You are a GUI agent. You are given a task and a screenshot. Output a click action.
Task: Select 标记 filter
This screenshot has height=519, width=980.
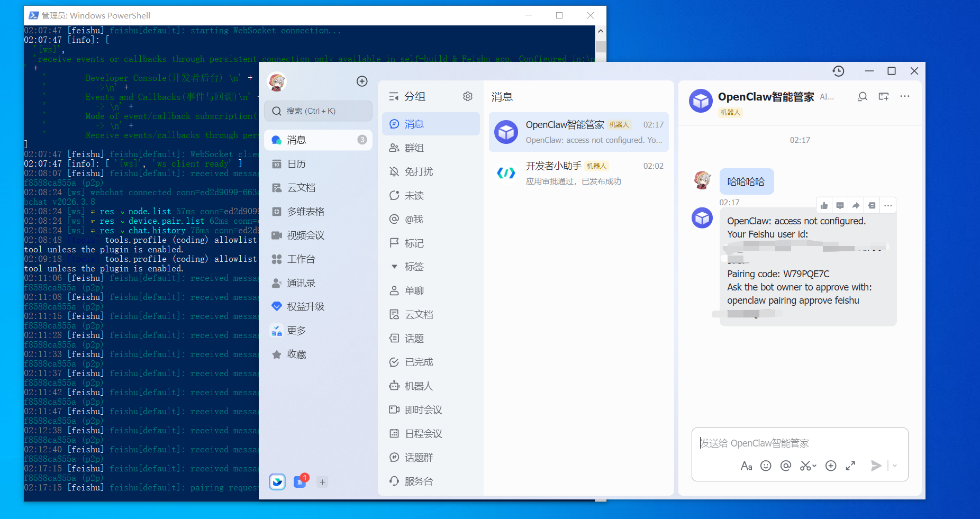click(431, 243)
